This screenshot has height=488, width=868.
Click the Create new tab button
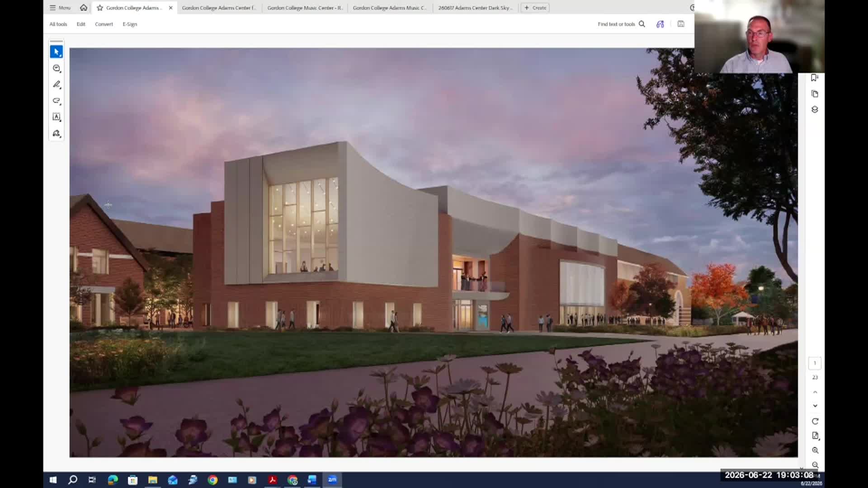[x=535, y=8]
